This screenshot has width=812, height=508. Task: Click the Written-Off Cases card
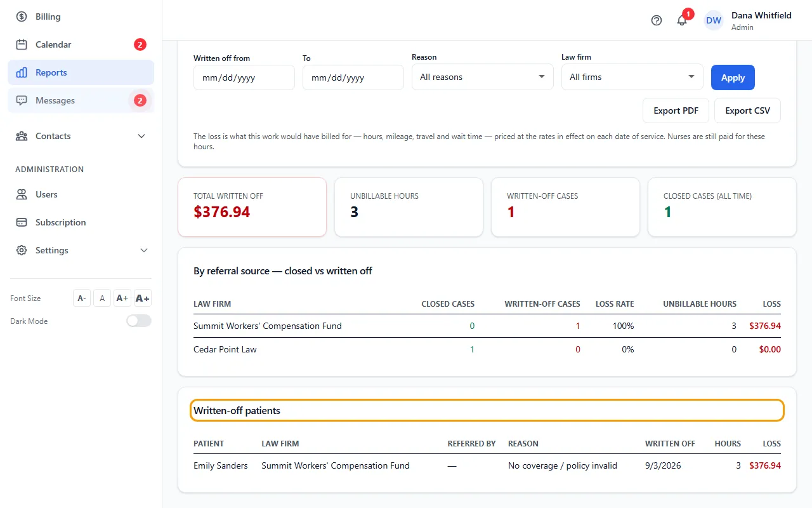566,207
